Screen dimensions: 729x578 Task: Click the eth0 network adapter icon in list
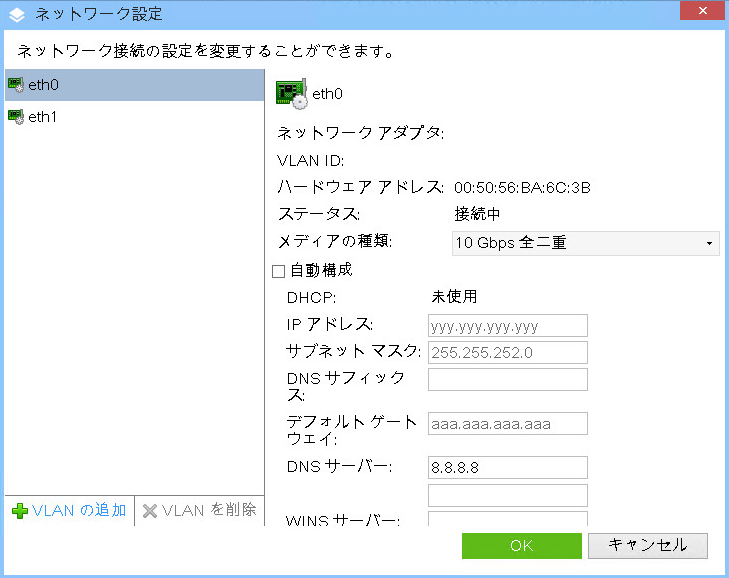point(15,85)
